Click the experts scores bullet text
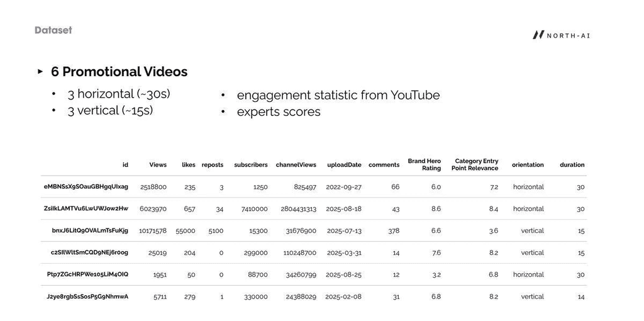The height and width of the screenshot is (321, 644). (279, 112)
